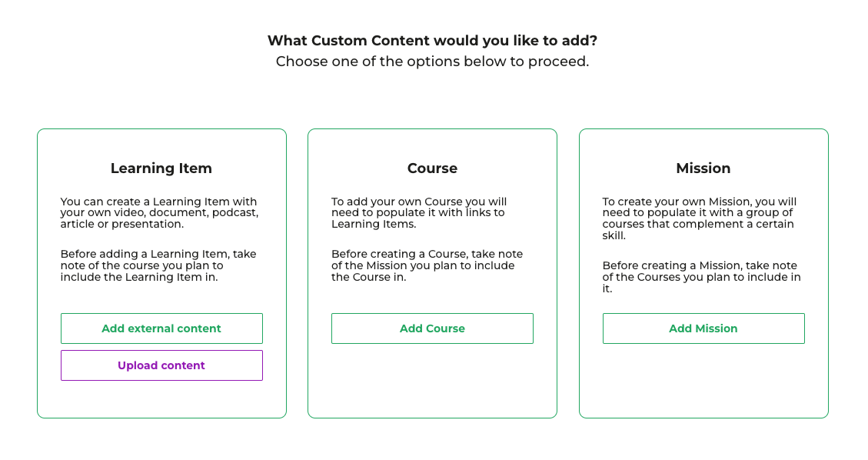Viewport: 868px width, 460px height.
Task: Click the "What Custom Content" page heading
Action: point(432,41)
